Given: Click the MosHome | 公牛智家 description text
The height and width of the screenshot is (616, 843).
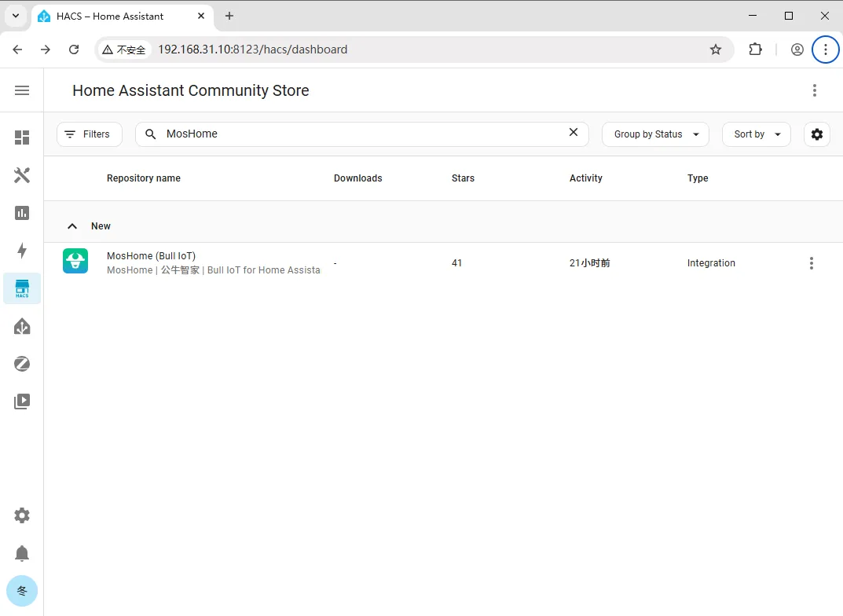Looking at the screenshot, I should pos(214,269).
